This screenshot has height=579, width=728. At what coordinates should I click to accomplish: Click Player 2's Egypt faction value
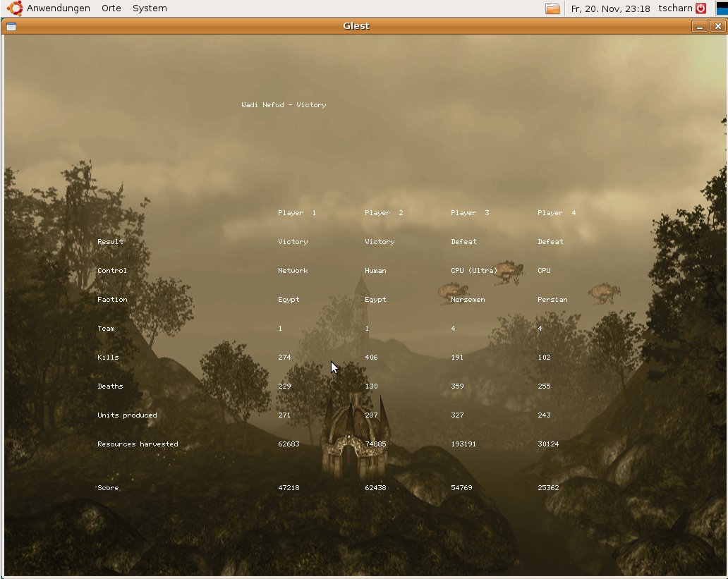375,300
